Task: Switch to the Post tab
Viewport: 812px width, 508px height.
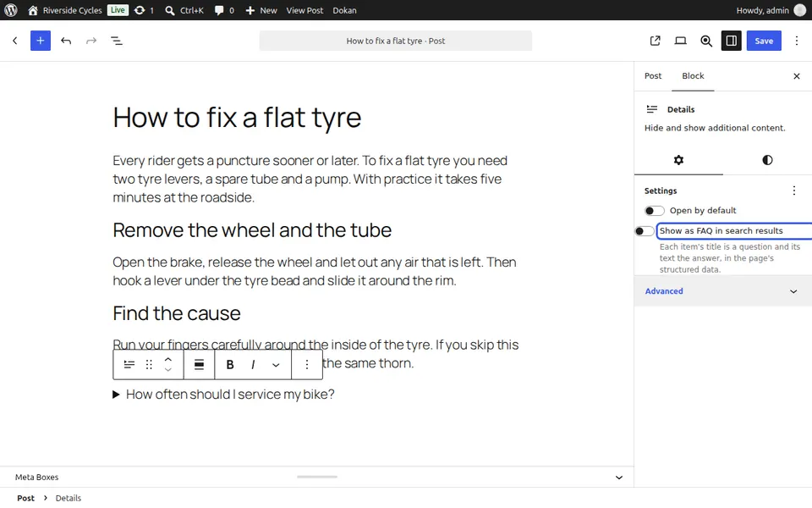Action: (653, 76)
